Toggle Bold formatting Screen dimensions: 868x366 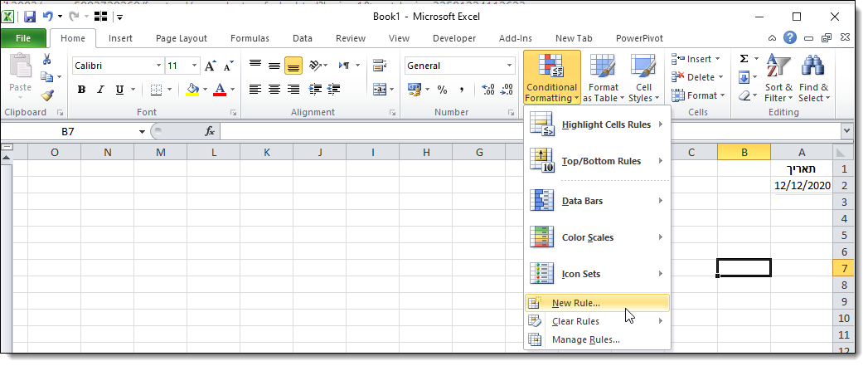pyautogui.click(x=81, y=90)
